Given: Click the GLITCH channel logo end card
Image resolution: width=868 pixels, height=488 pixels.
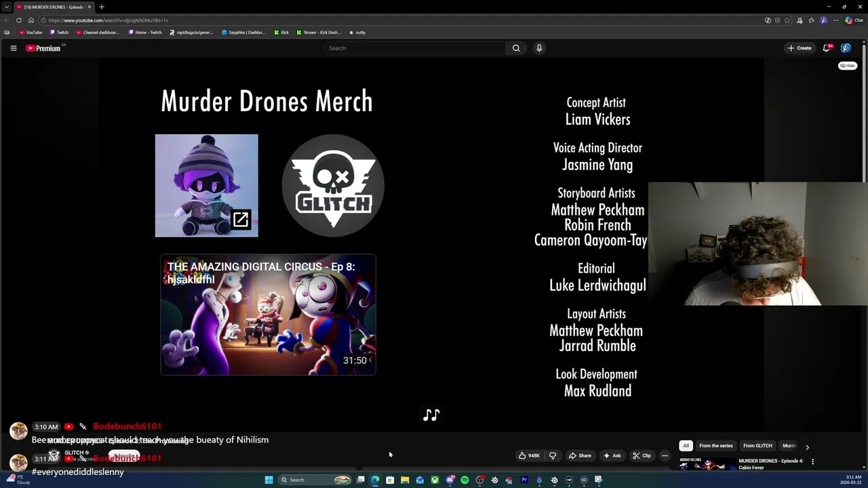Looking at the screenshot, I should [333, 186].
